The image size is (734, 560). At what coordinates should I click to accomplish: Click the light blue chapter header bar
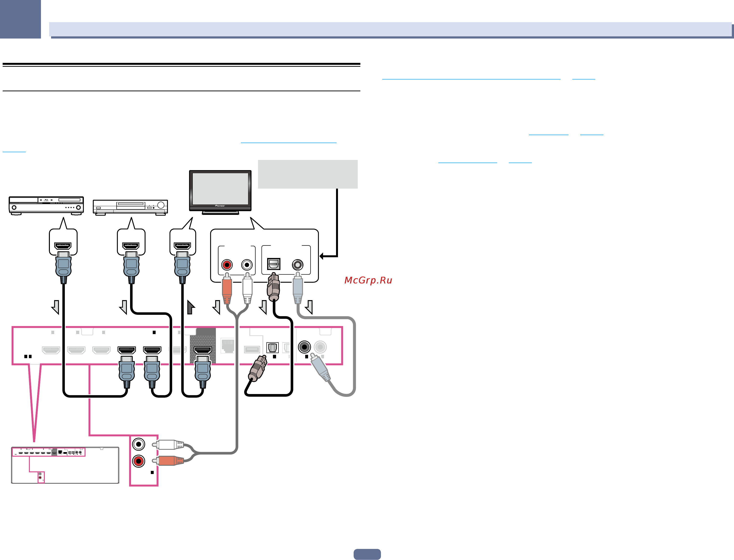390,29
